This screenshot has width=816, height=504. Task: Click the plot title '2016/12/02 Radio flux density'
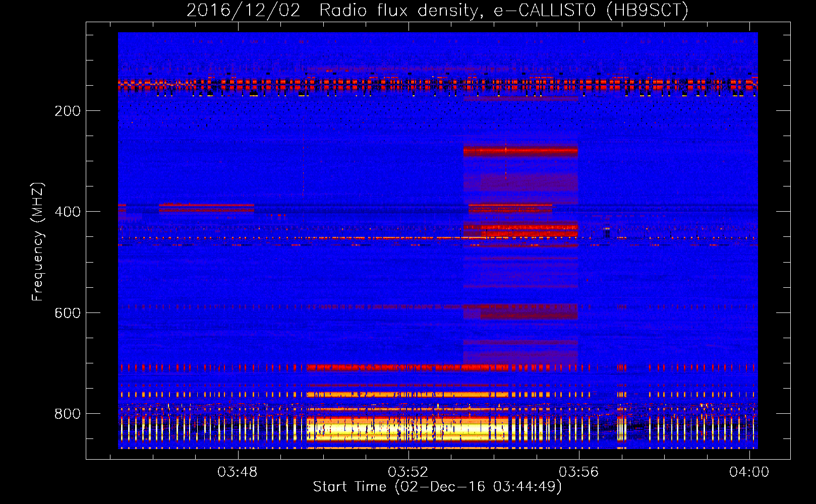point(437,10)
